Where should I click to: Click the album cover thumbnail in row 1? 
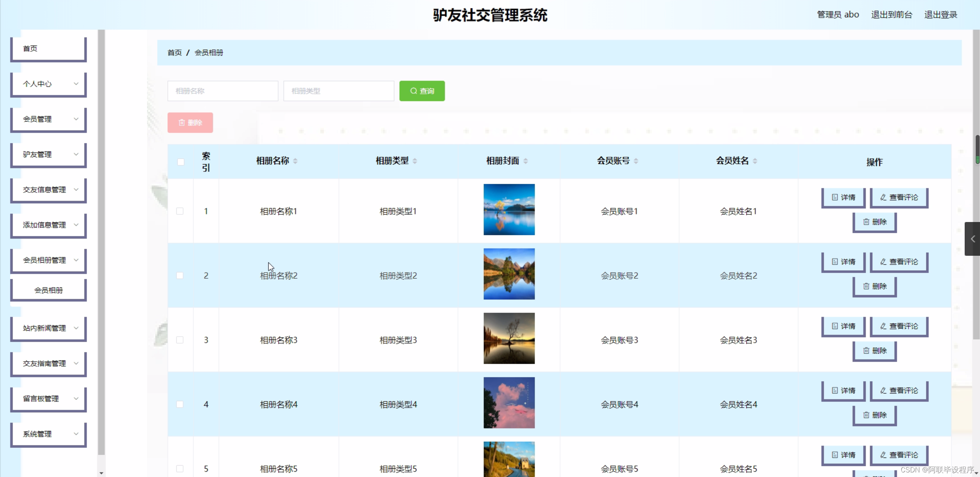(x=509, y=210)
